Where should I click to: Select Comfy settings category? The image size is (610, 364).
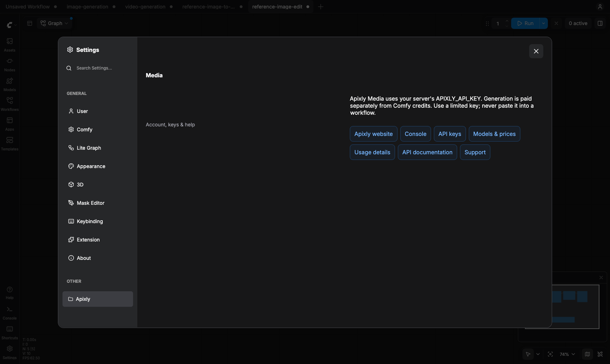click(x=98, y=130)
